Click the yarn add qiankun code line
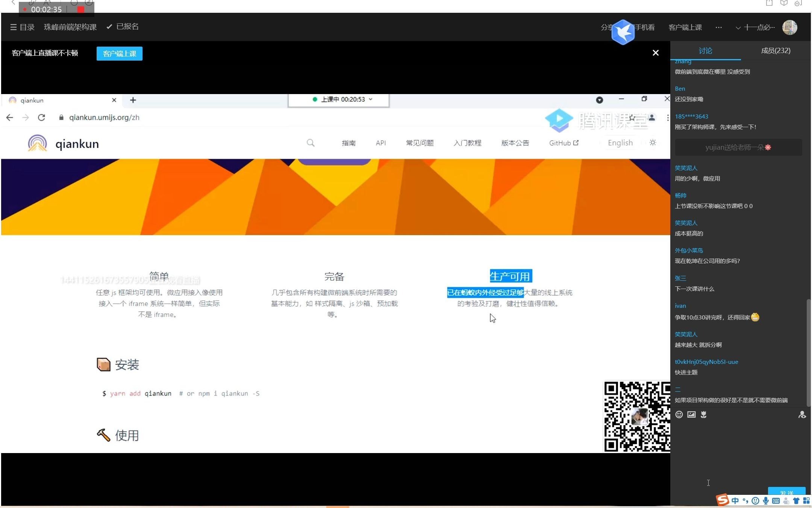The height and width of the screenshot is (508, 812). 181,394
